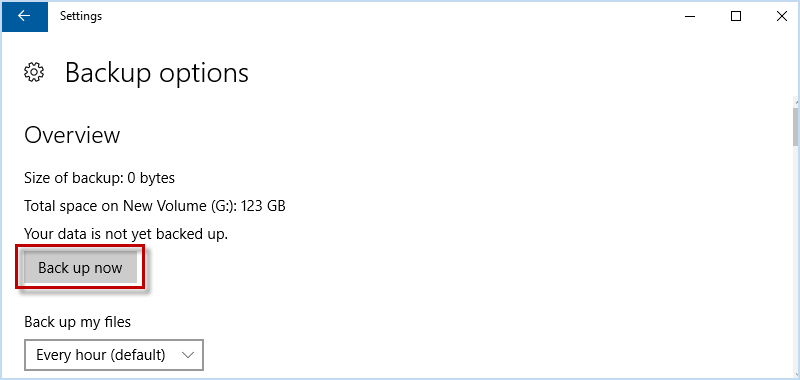The image size is (800, 380).
Task: Minimize the Settings window
Action: click(x=690, y=16)
